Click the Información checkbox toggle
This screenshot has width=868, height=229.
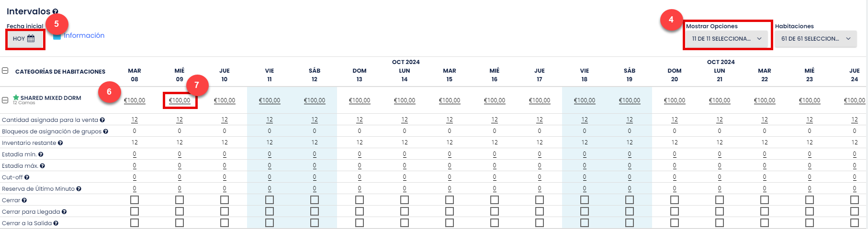click(x=57, y=36)
